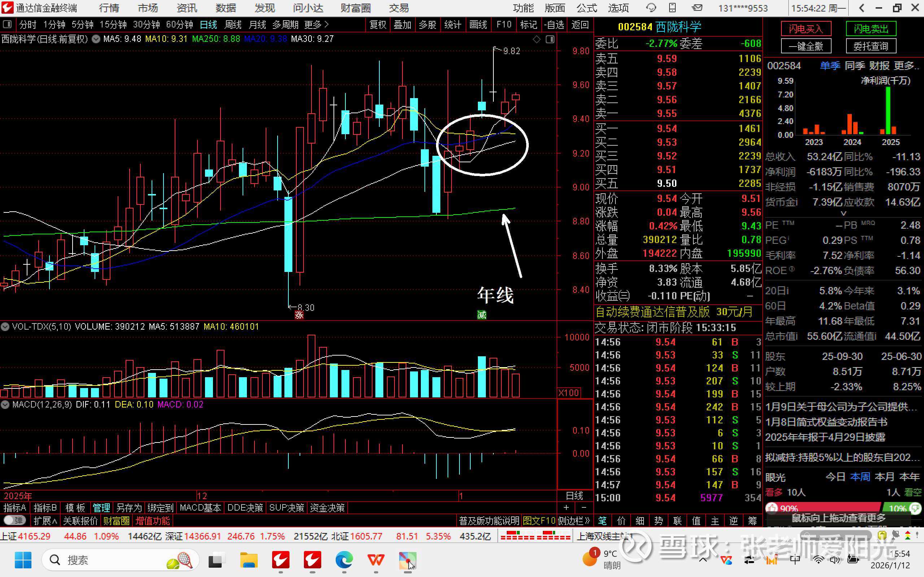
Task: Toggle the round indicator button beside MACD(12,26,9)
Action: click(x=5, y=405)
